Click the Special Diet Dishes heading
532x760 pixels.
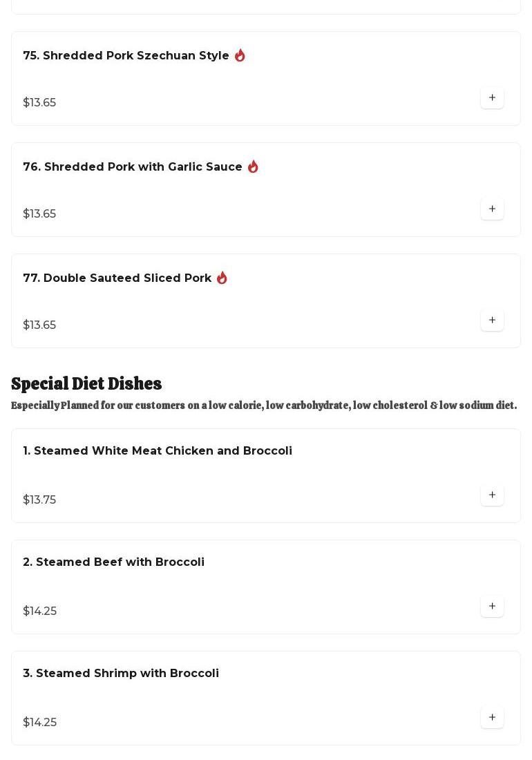86,383
